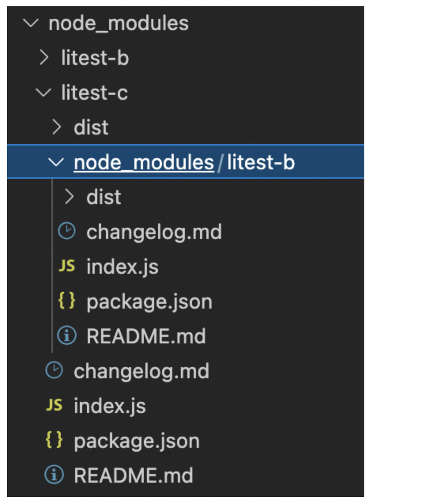Click clock icon of litest-c changelog.md
Viewport: 426px width, 504px height.
coord(54,371)
